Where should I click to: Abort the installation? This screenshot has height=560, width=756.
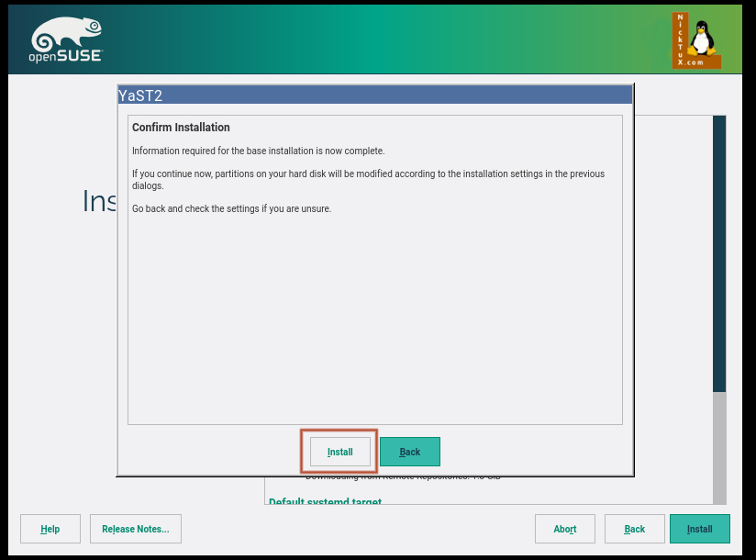(x=565, y=529)
